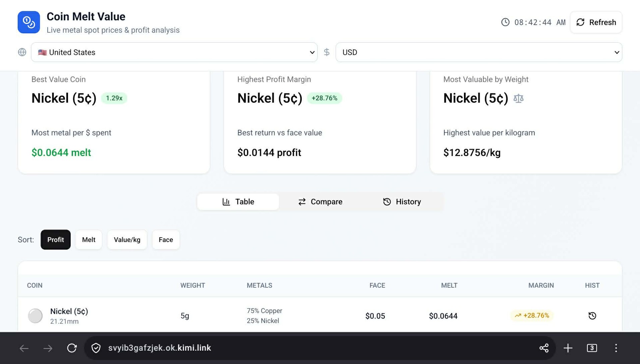Sort coins by Melt value
Image resolution: width=640 pixels, height=364 pixels.
(89, 240)
